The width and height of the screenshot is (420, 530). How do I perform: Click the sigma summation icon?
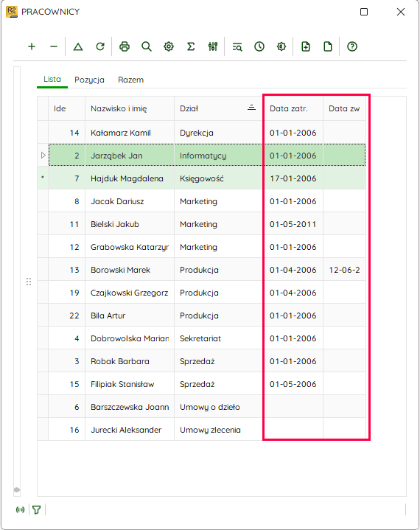click(x=191, y=46)
